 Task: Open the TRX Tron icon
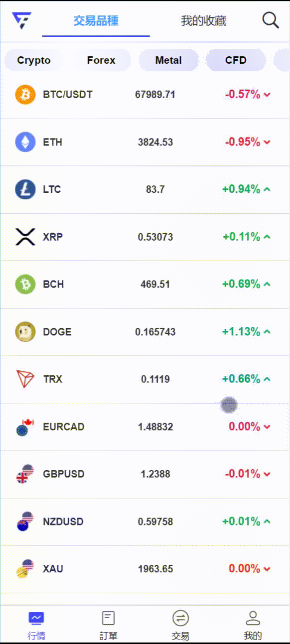(25, 379)
